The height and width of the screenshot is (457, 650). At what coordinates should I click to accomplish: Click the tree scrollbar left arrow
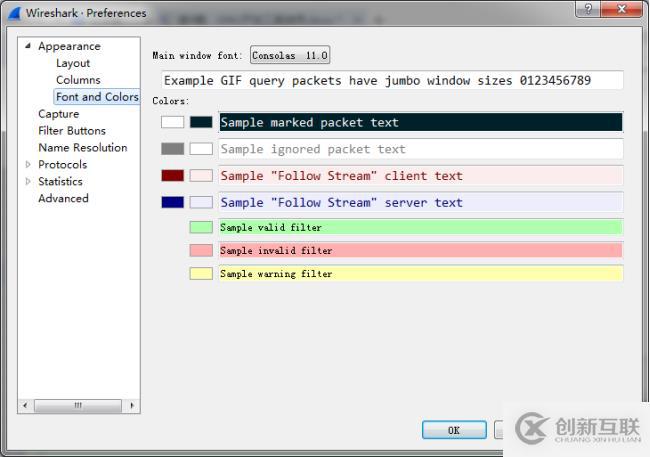pos(25,405)
